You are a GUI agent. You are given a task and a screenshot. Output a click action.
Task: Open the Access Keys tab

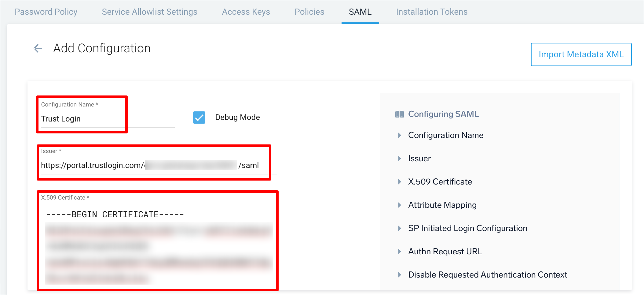246,12
